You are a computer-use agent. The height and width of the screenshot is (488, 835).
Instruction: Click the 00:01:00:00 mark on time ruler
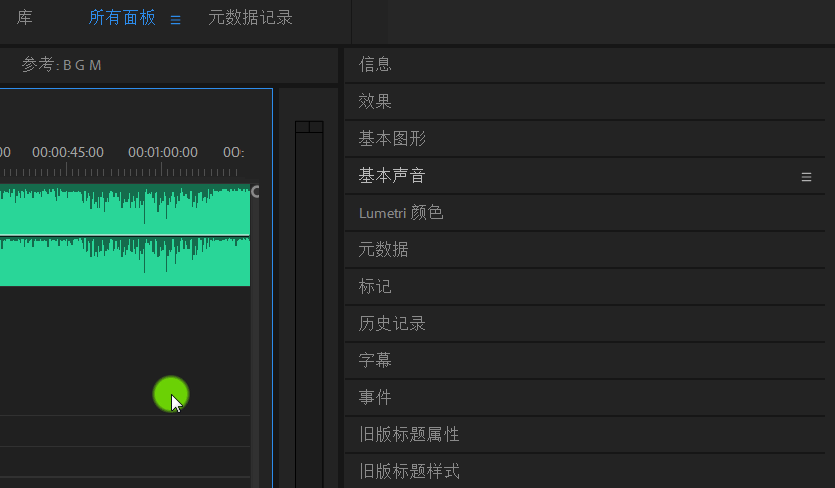click(x=162, y=152)
